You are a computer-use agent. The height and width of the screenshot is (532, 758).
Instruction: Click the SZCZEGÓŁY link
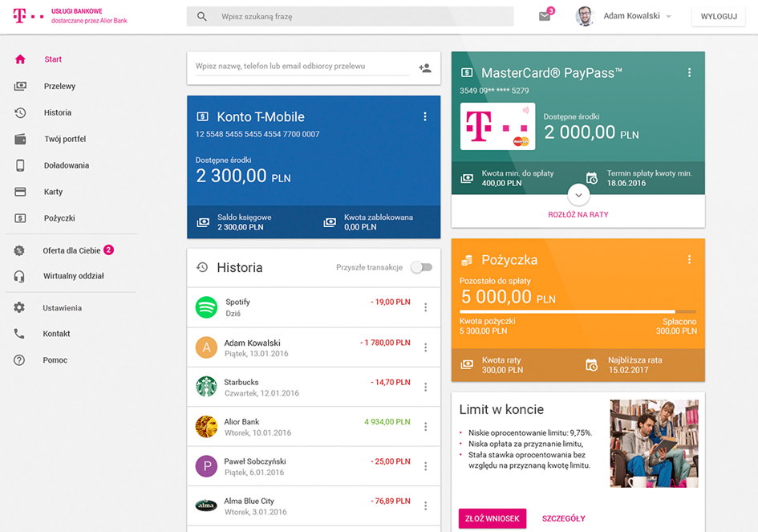564,518
